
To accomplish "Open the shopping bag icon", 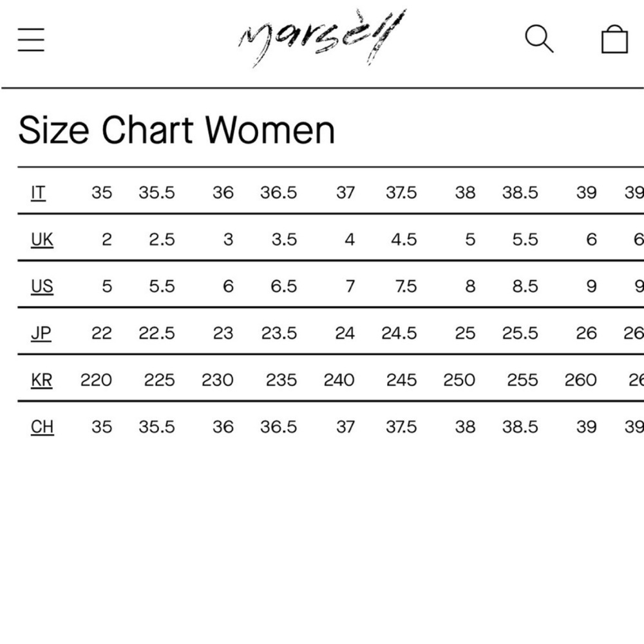I will (614, 39).
